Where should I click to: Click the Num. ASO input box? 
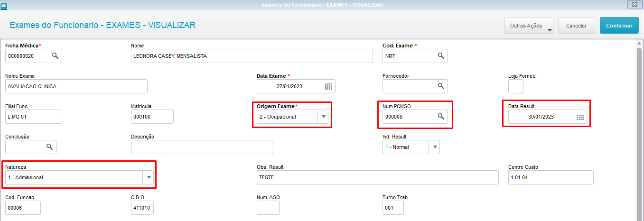(268, 208)
